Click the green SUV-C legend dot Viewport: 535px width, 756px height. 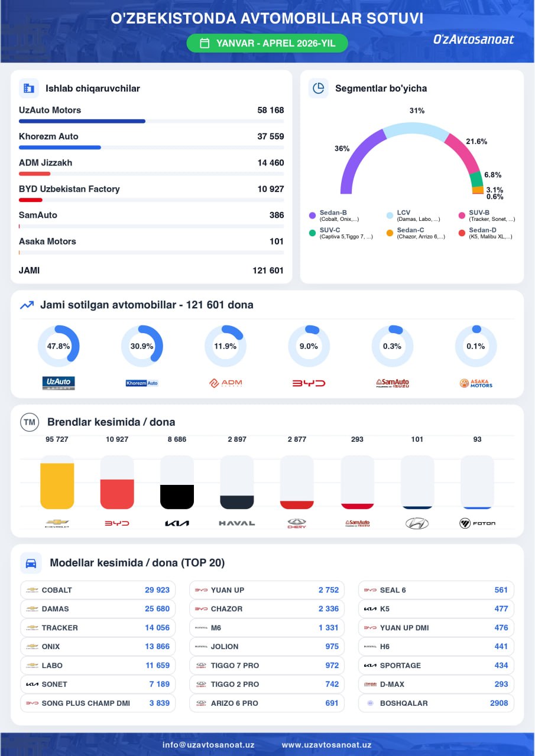tap(313, 233)
